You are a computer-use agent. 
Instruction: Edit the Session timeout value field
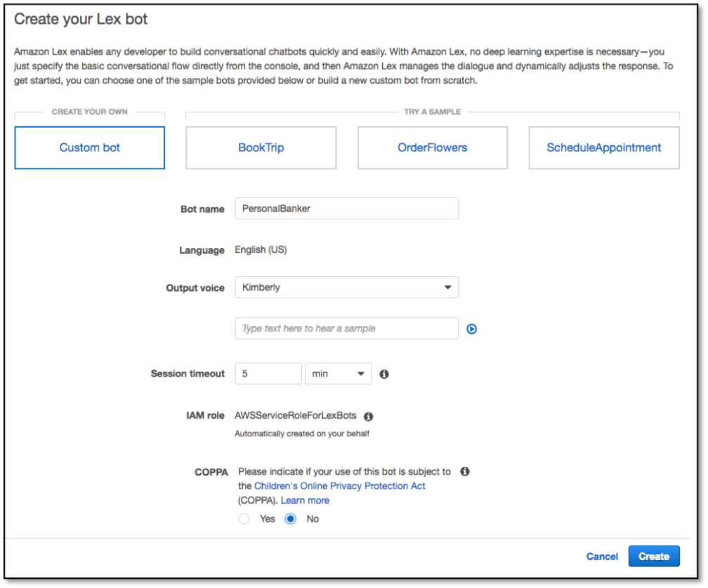pos(268,374)
